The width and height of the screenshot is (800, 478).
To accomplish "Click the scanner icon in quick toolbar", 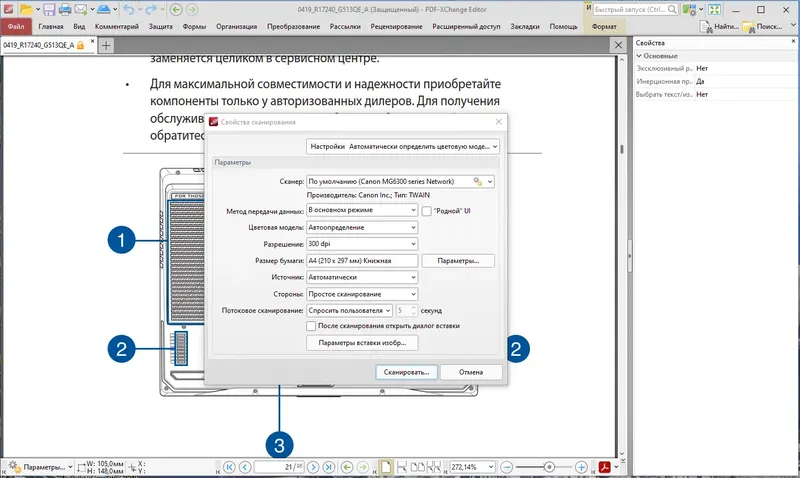I will pyautogui.click(x=104, y=9).
